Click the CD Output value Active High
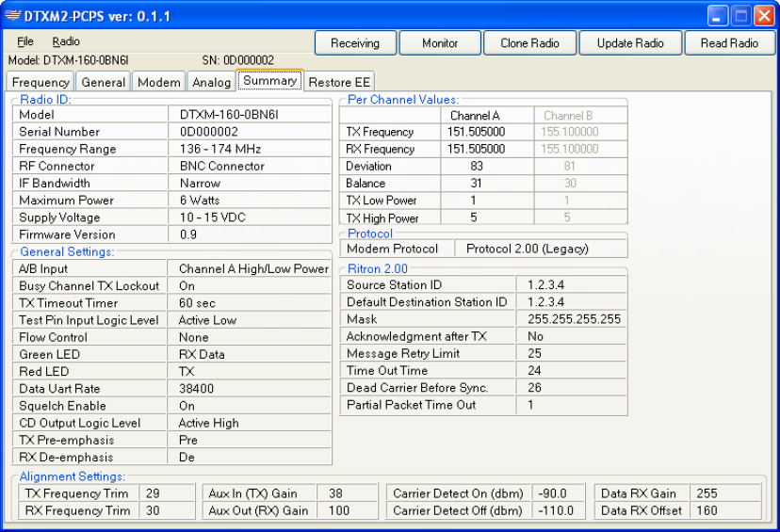This screenshot has height=532, width=780. click(209, 423)
